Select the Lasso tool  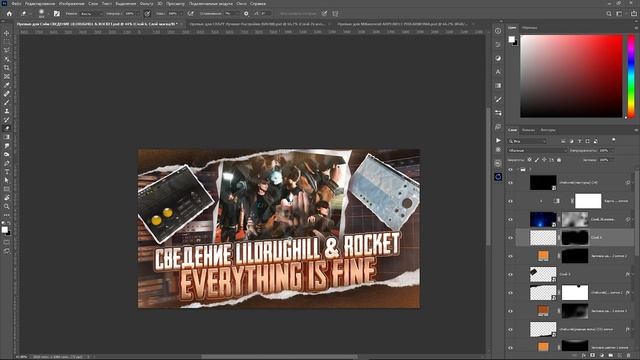(7, 50)
